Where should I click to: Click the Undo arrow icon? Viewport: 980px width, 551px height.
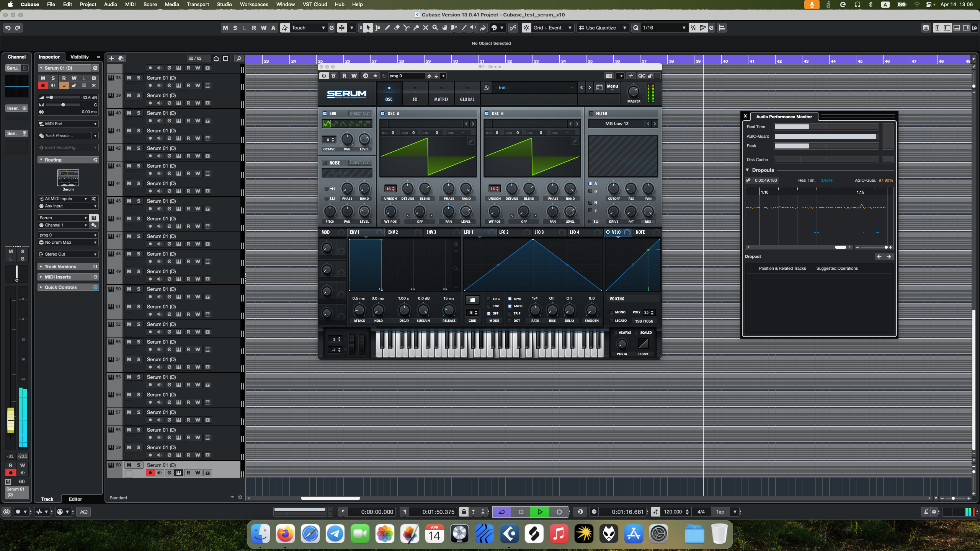[8, 28]
